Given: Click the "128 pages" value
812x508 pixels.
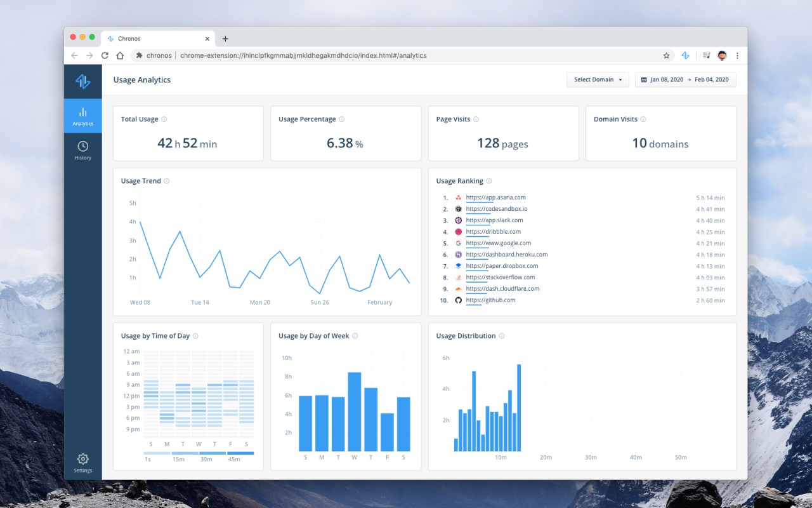Looking at the screenshot, I should pyautogui.click(x=502, y=144).
